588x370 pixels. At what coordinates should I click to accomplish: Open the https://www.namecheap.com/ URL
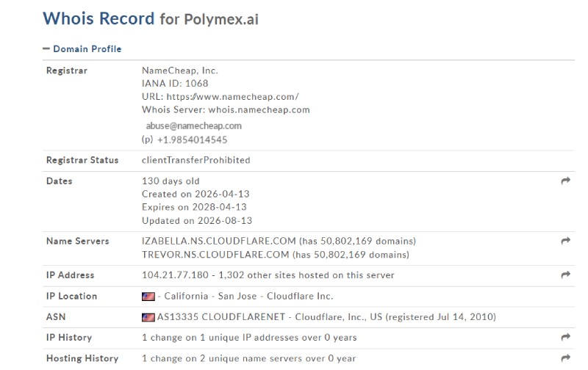tap(232, 97)
